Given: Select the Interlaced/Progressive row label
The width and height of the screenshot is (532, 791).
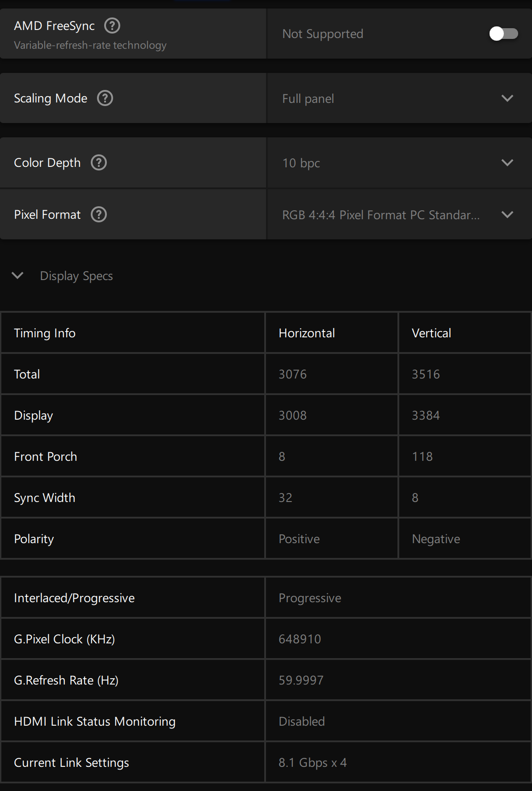Looking at the screenshot, I should coord(74,598).
